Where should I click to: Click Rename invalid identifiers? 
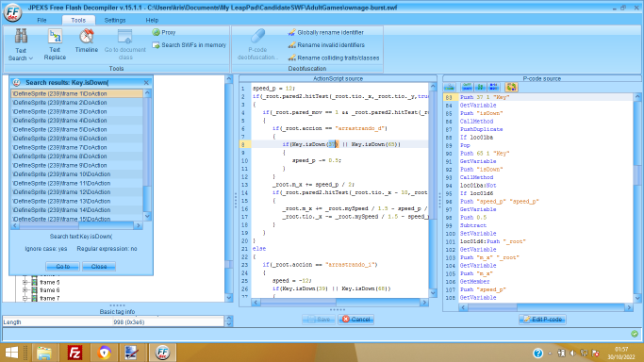326,45
